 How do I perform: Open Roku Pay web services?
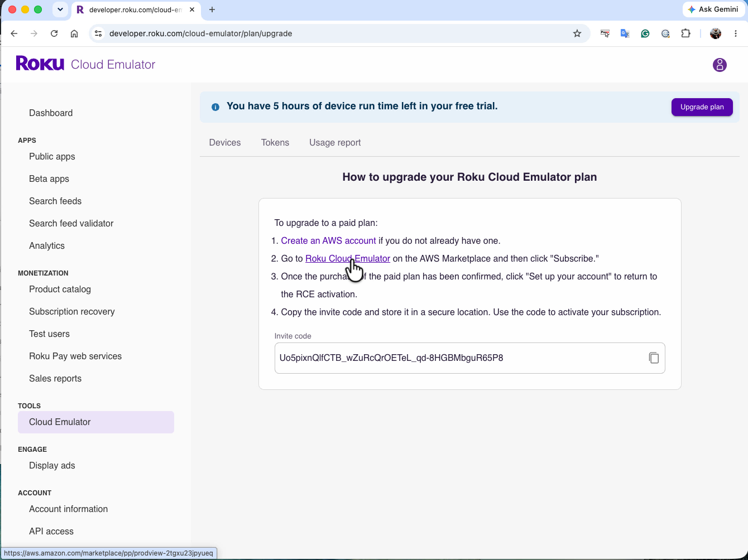point(75,356)
